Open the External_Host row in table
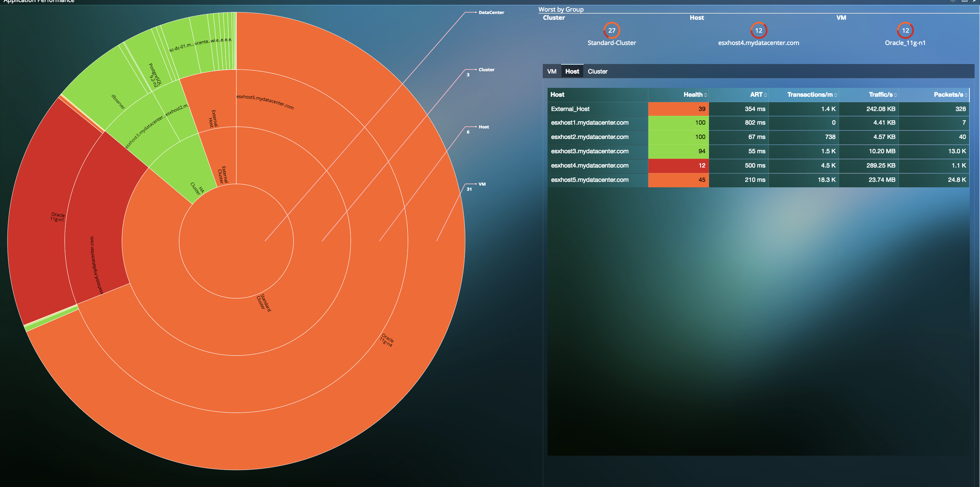The width and height of the screenshot is (980, 487). point(570,109)
